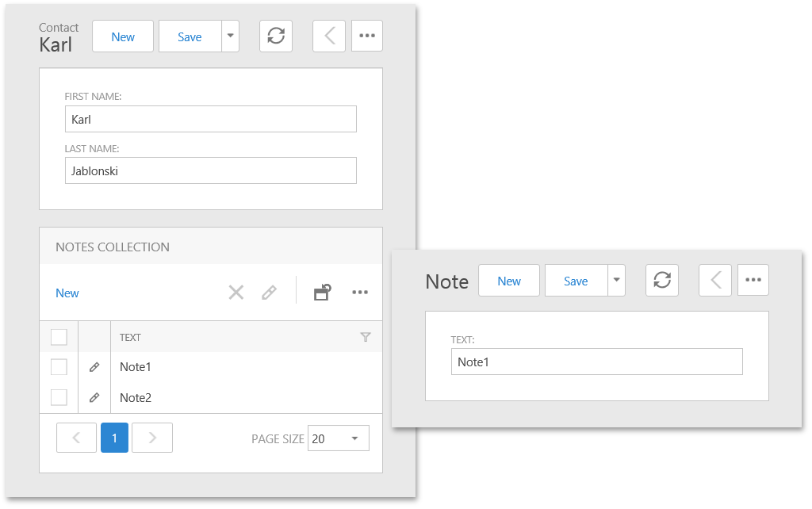The image size is (812, 509).
Task: Click the pencil icon beside Note1 row
Action: coord(94,367)
